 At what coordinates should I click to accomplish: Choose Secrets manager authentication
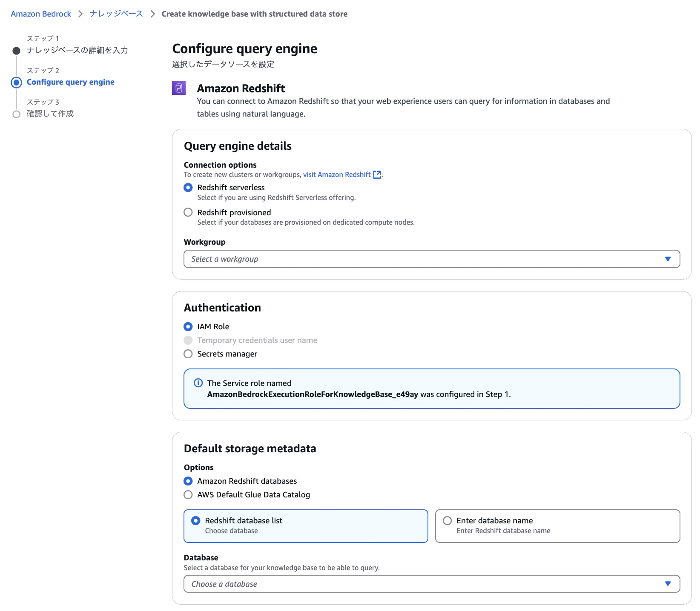click(188, 354)
